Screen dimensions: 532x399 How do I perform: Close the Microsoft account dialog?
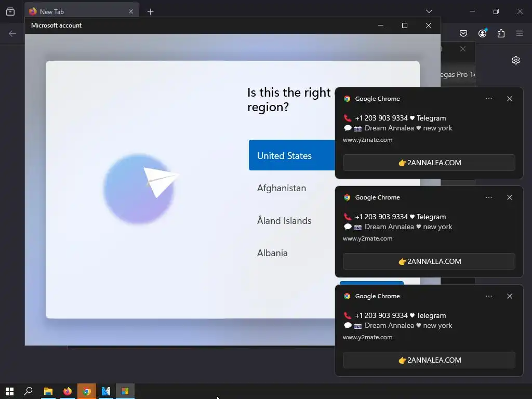point(429,25)
